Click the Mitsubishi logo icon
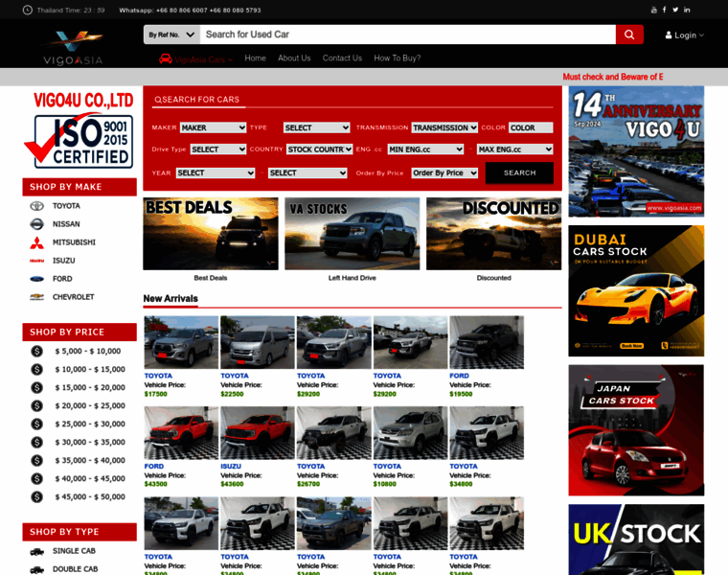 click(x=36, y=242)
